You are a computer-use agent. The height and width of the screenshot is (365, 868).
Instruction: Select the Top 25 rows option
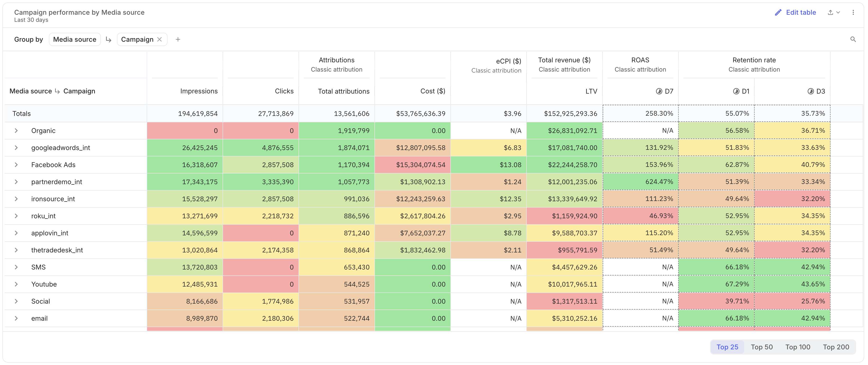[x=727, y=347]
